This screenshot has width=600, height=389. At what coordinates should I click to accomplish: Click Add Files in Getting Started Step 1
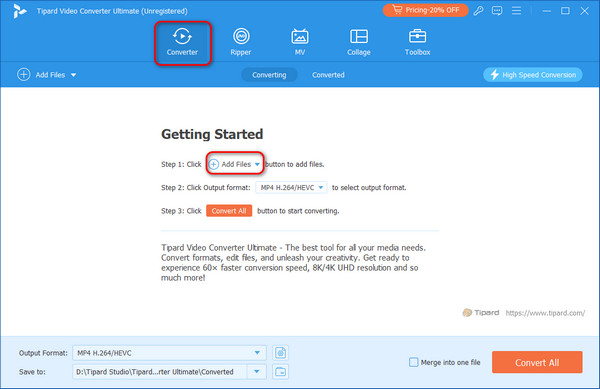pyautogui.click(x=234, y=164)
